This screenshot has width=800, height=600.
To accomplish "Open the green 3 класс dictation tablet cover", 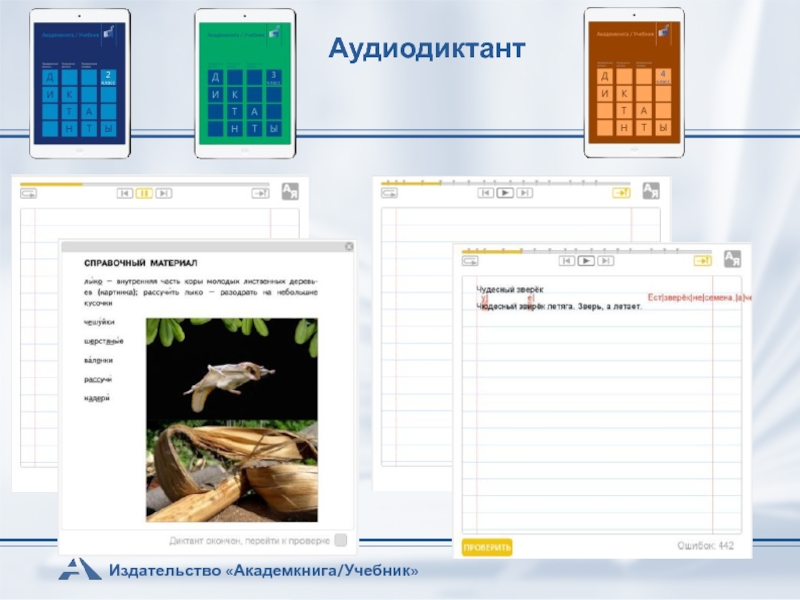I will tap(245, 83).
